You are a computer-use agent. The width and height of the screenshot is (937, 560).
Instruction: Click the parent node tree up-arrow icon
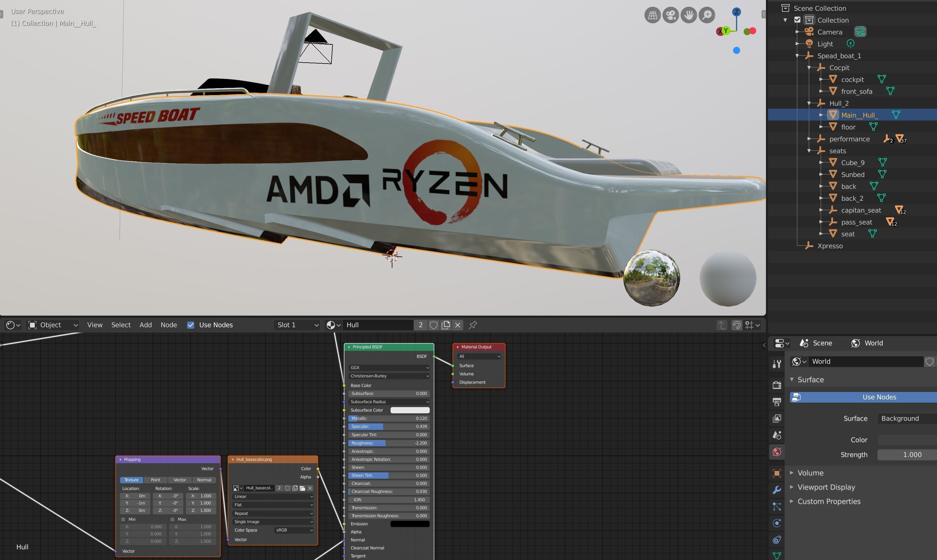click(x=721, y=325)
